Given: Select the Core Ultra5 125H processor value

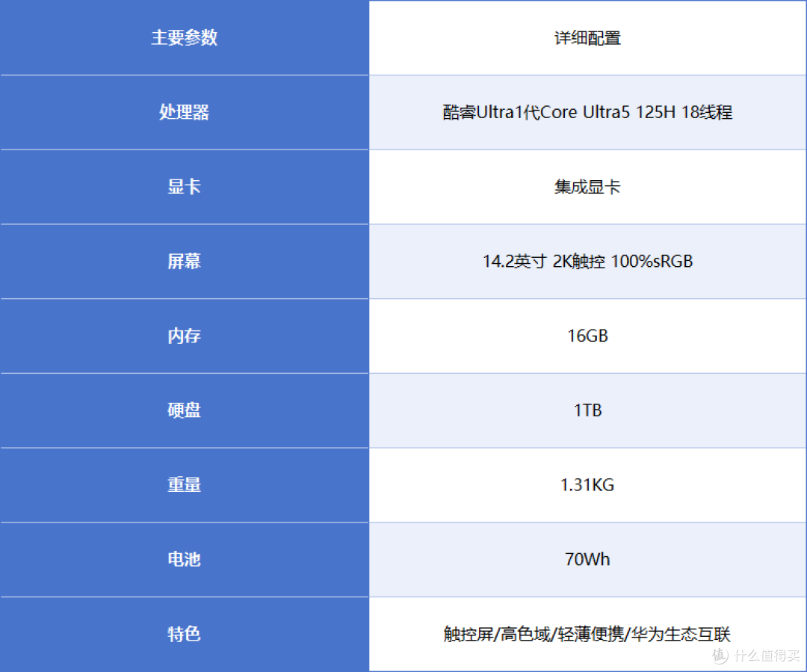Looking at the screenshot, I should 587,112.
